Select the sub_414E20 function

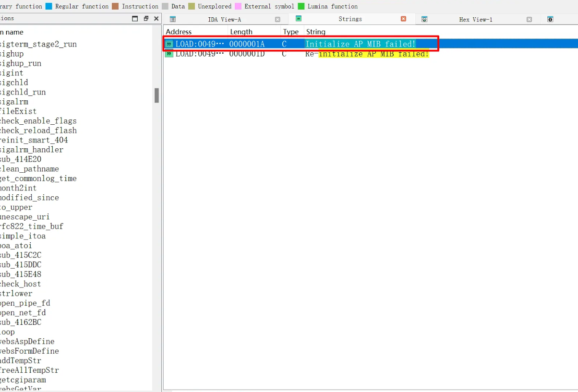(x=21, y=159)
